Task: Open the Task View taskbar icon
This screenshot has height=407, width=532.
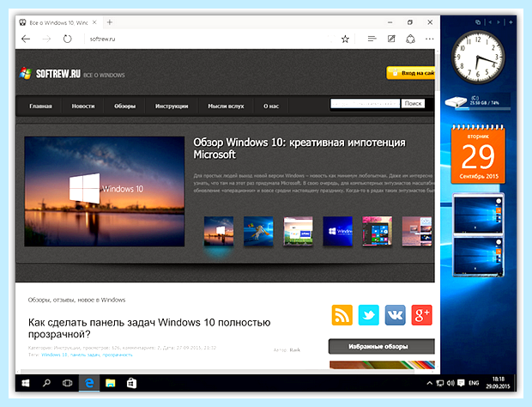Action: pyautogui.click(x=68, y=383)
